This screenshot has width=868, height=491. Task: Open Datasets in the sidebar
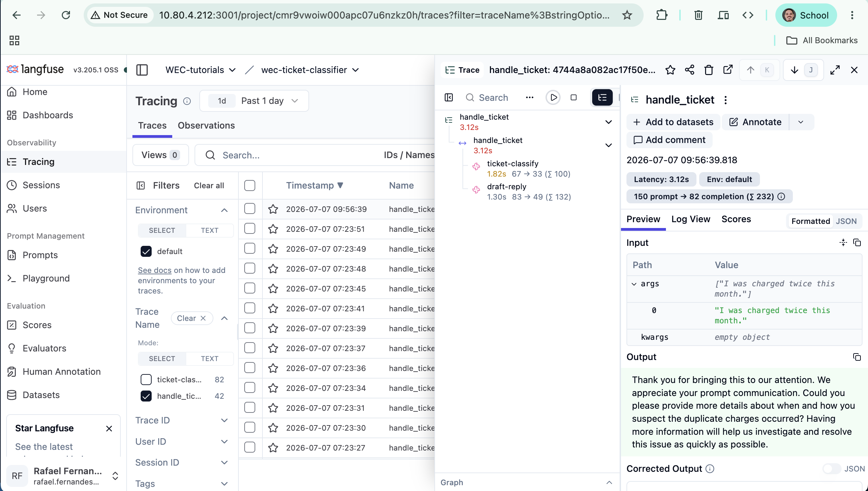point(41,395)
